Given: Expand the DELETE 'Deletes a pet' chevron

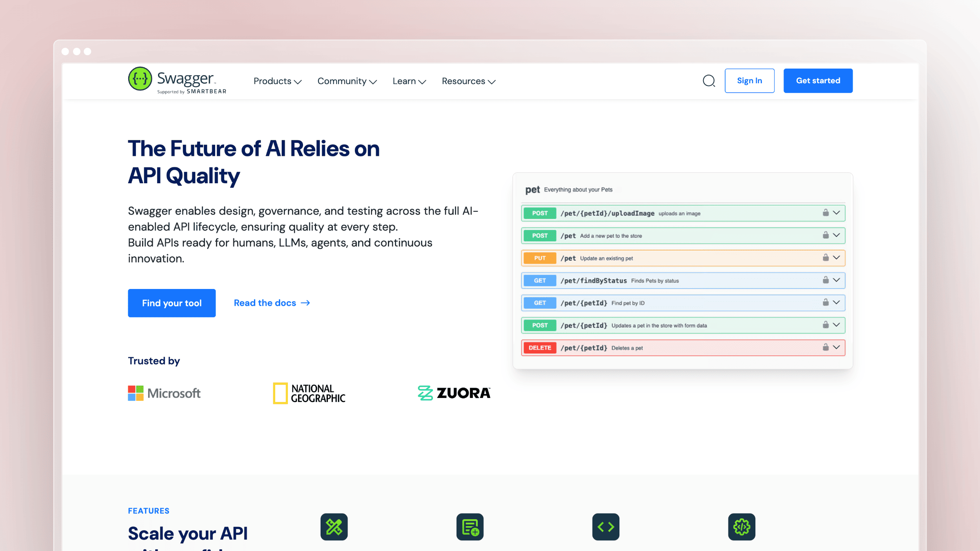Looking at the screenshot, I should 836,347.
